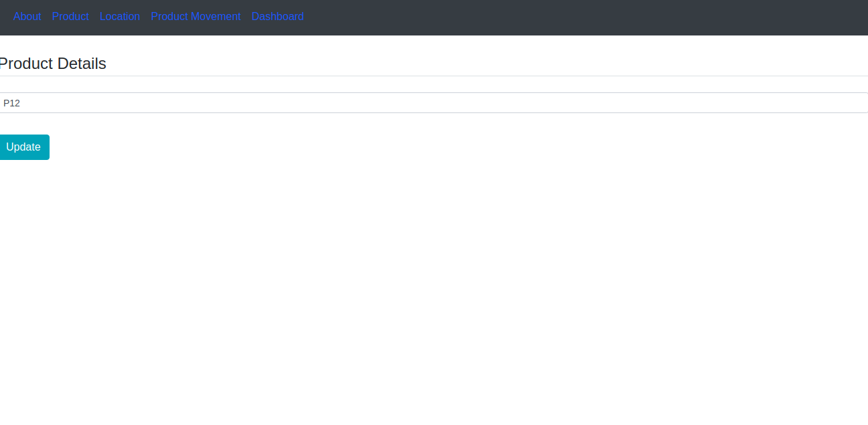Click the dark navigation bar background

536,17
